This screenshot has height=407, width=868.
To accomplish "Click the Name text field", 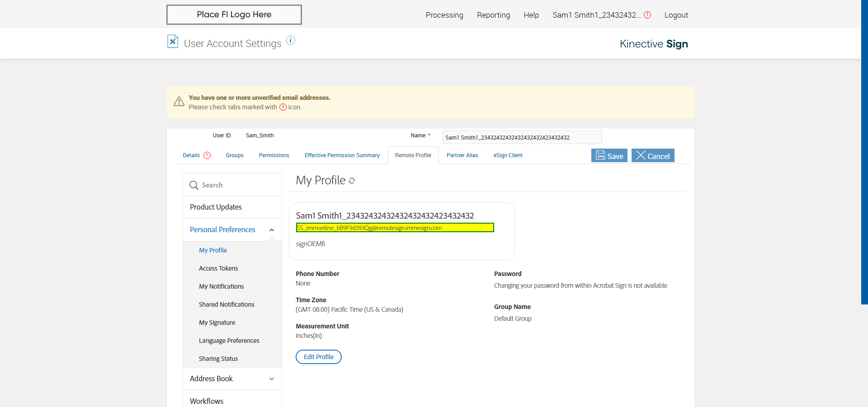I will pos(522,137).
